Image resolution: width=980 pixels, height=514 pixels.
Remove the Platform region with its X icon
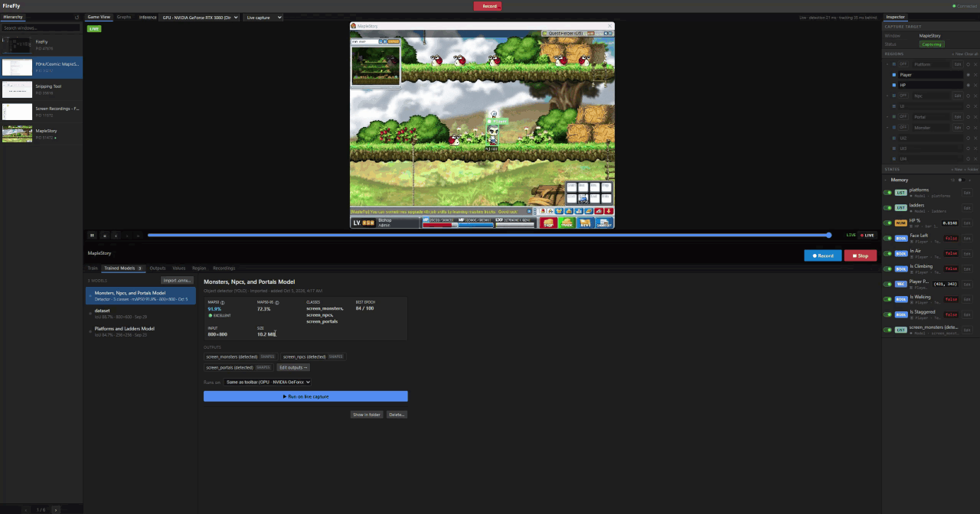coord(975,64)
